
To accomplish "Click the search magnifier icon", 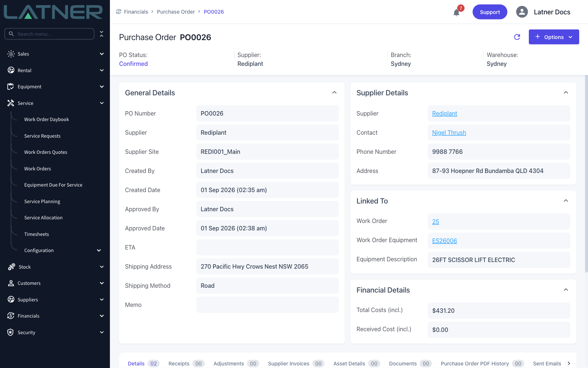I will [x=11, y=34].
